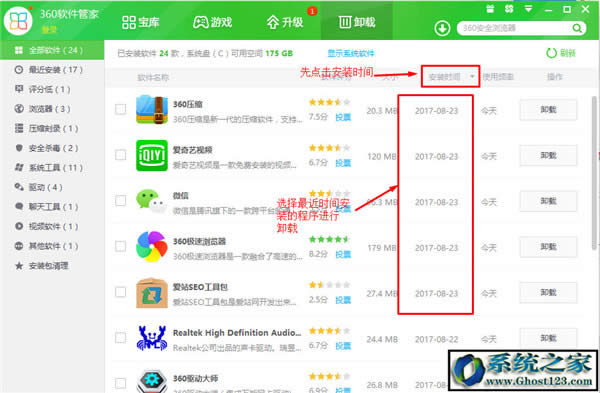Switch to the 卸载 tab
Image resolution: width=600 pixels, height=393 pixels.
point(357,22)
